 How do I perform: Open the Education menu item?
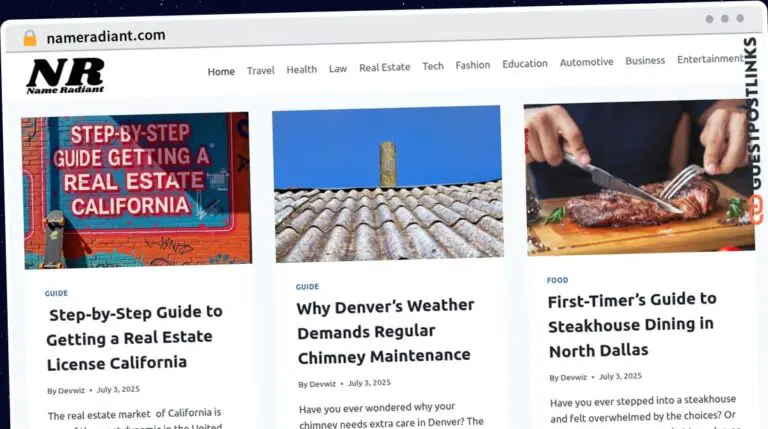(525, 64)
